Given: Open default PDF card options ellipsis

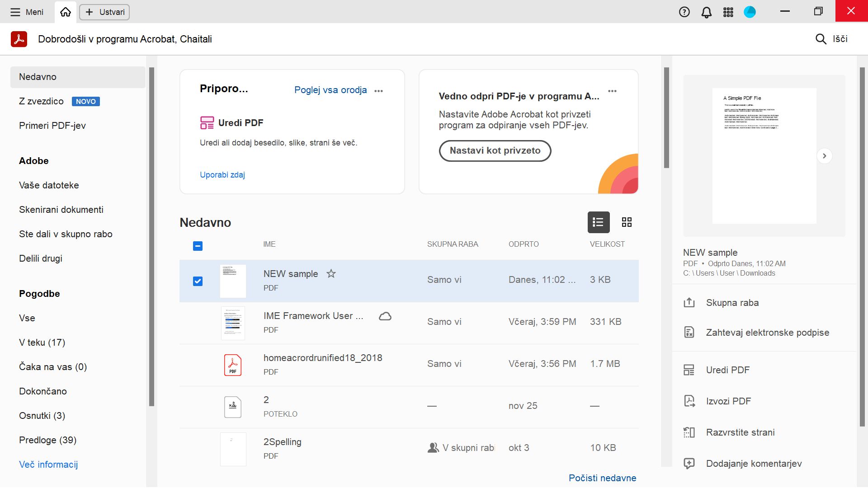Looking at the screenshot, I should coord(612,91).
